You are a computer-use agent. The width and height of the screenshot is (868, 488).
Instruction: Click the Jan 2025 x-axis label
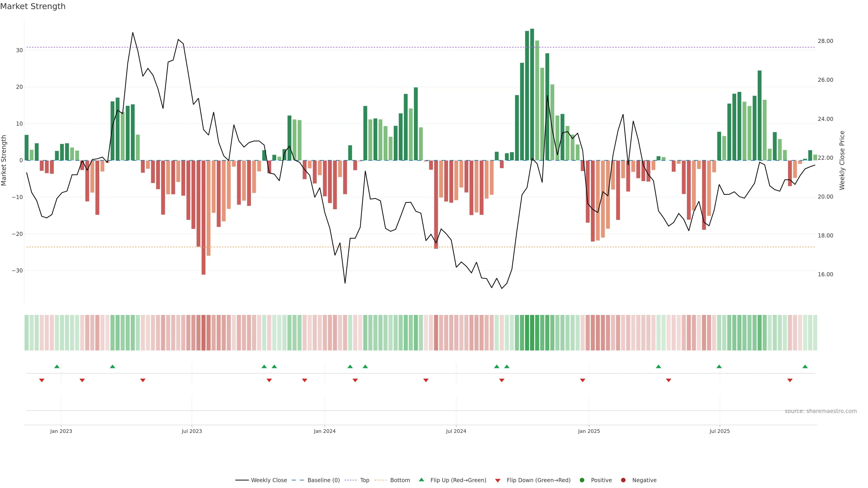589,432
